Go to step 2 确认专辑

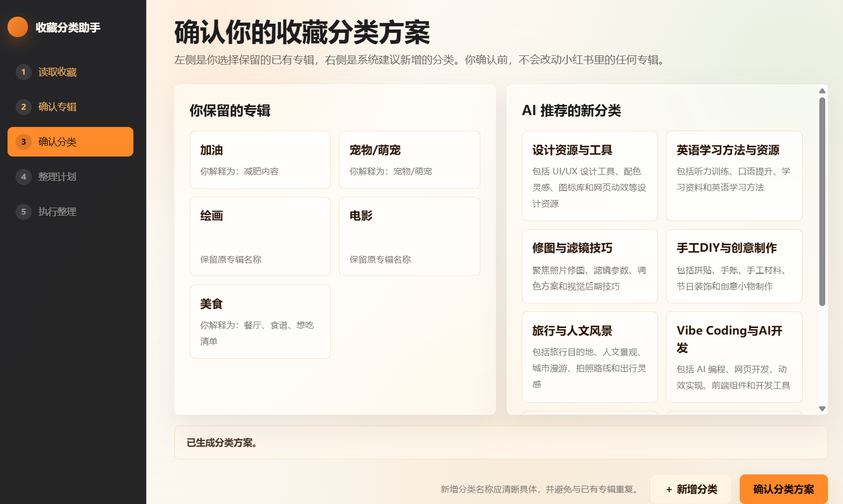click(x=70, y=107)
